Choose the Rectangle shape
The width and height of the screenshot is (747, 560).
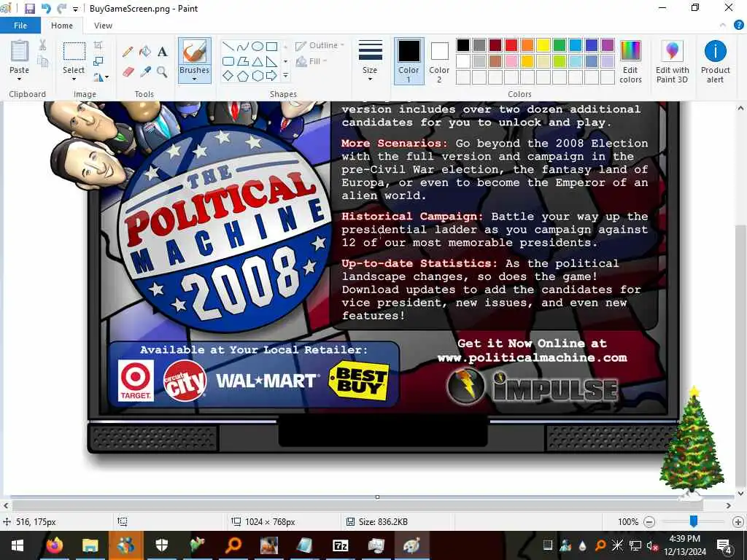[x=271, y=46]
